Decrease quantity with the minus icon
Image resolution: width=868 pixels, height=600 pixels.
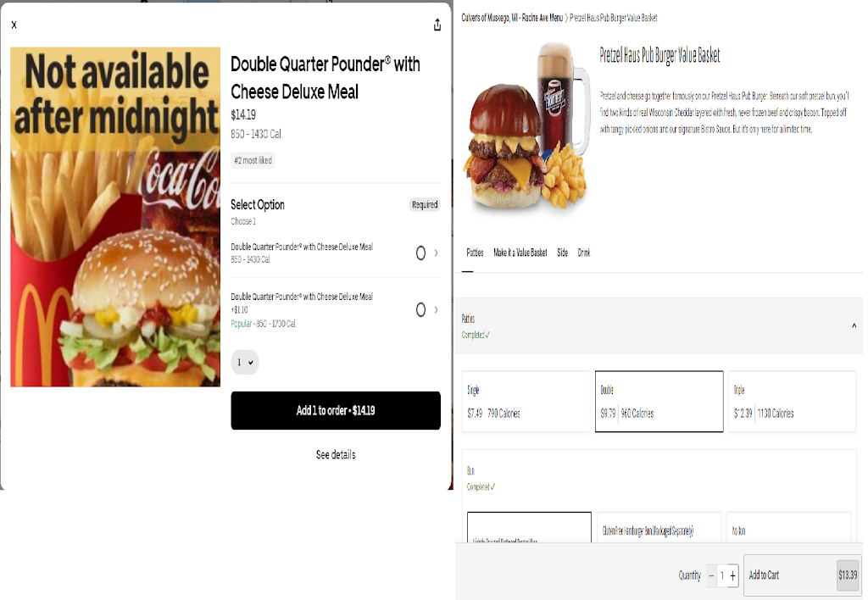coord(711,575)
